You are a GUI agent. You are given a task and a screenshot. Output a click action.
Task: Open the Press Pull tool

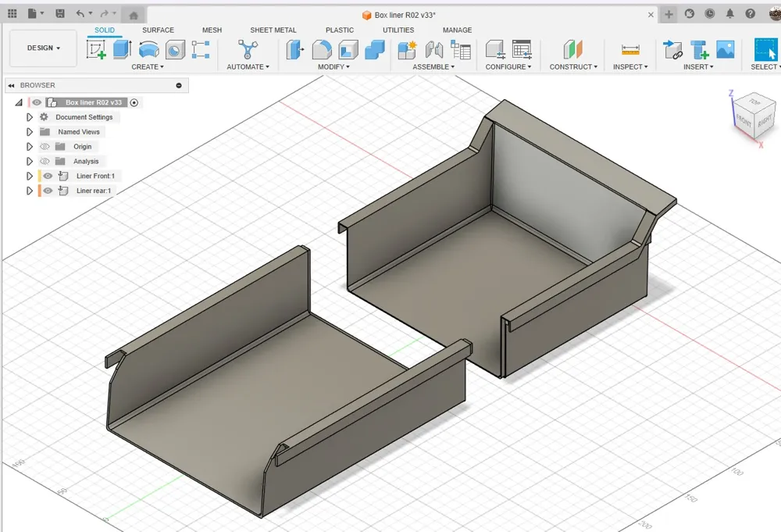[x=294, y=50]
